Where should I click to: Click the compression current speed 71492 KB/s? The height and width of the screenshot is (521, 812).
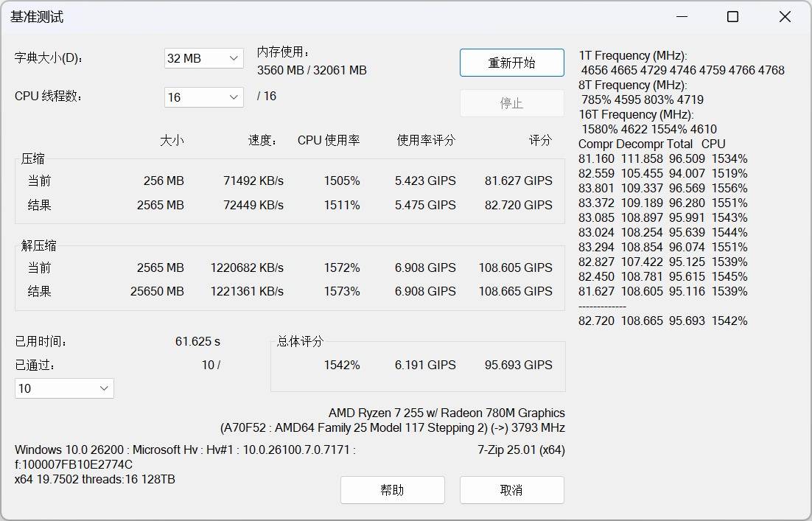coord(253,181)
